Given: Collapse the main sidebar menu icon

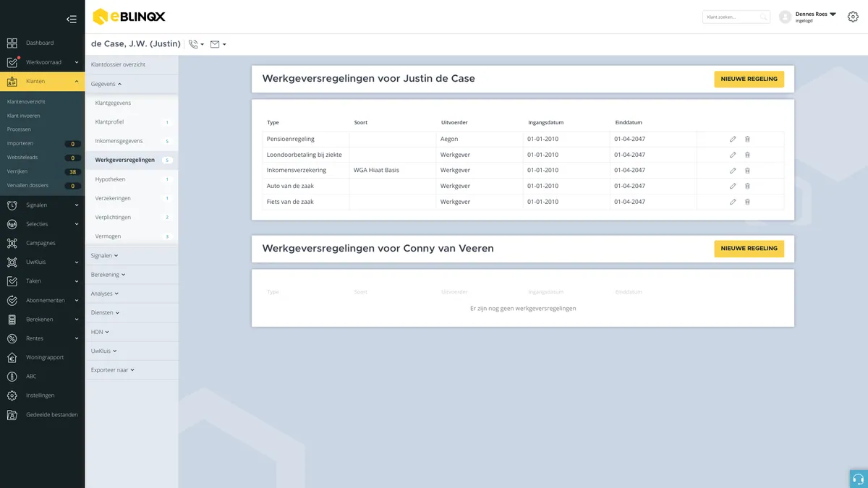Looking at the screenshot, I should [71, 20].
